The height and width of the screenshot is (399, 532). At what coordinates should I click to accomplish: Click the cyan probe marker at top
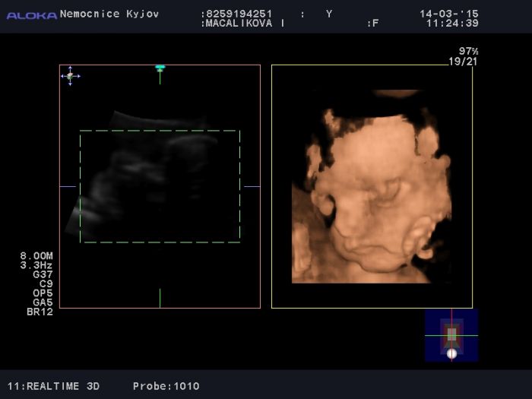(x=160, y=68)
